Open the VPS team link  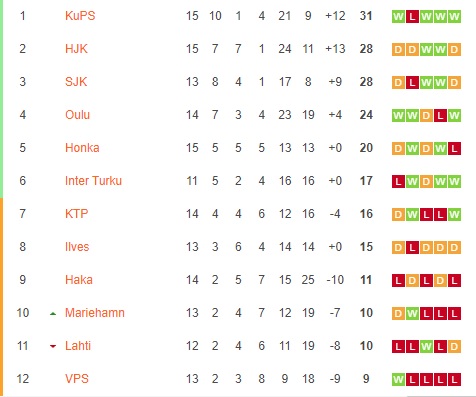click(77, 379)
